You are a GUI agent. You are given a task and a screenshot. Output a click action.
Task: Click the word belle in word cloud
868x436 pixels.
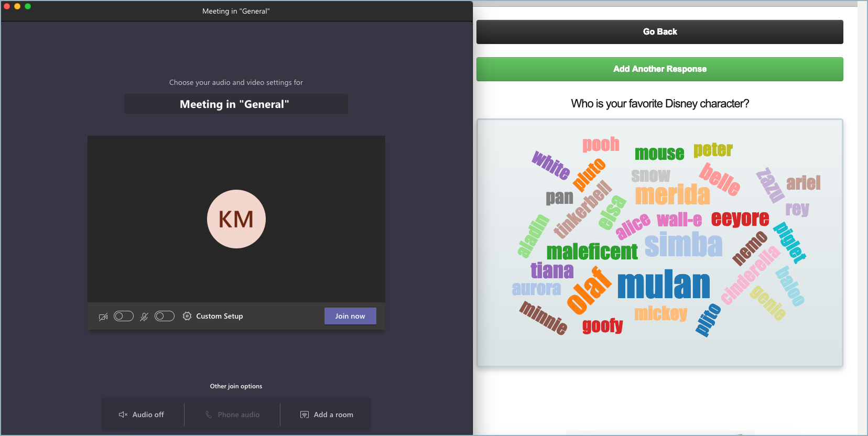[720, 179]
